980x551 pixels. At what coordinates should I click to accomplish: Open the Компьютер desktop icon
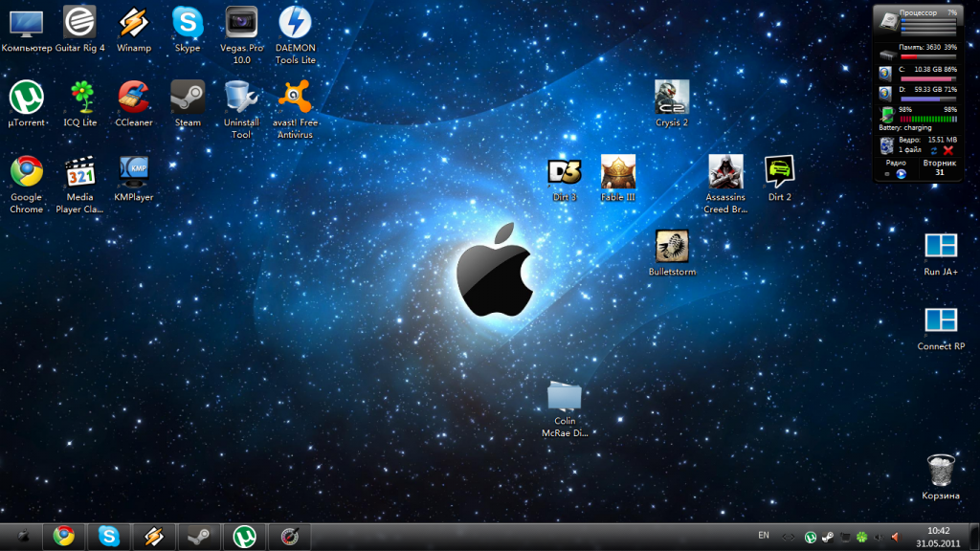(26, 30)
